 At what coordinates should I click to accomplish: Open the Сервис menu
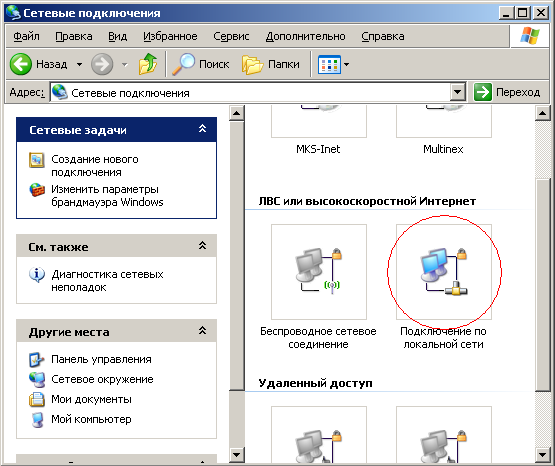point(231,36)
